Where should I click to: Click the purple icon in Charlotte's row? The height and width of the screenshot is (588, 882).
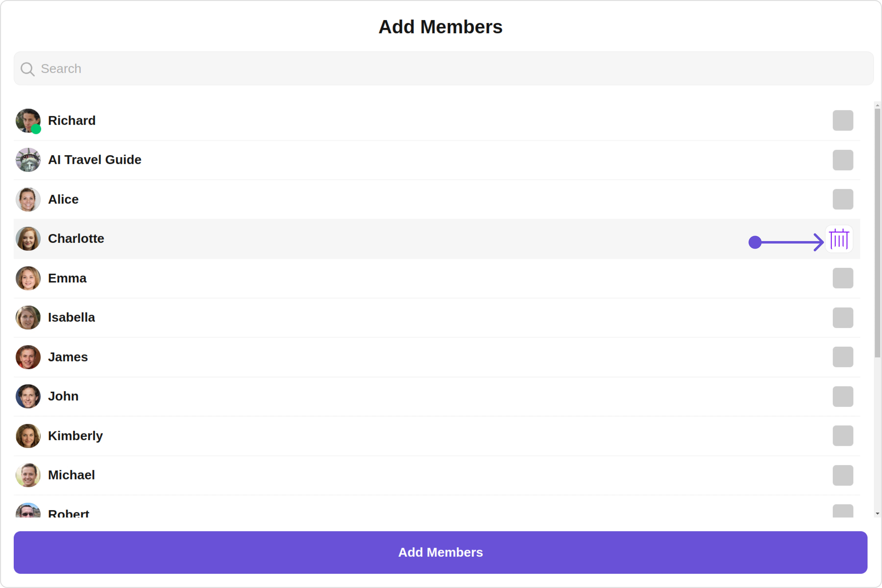(x=839, y=239)
